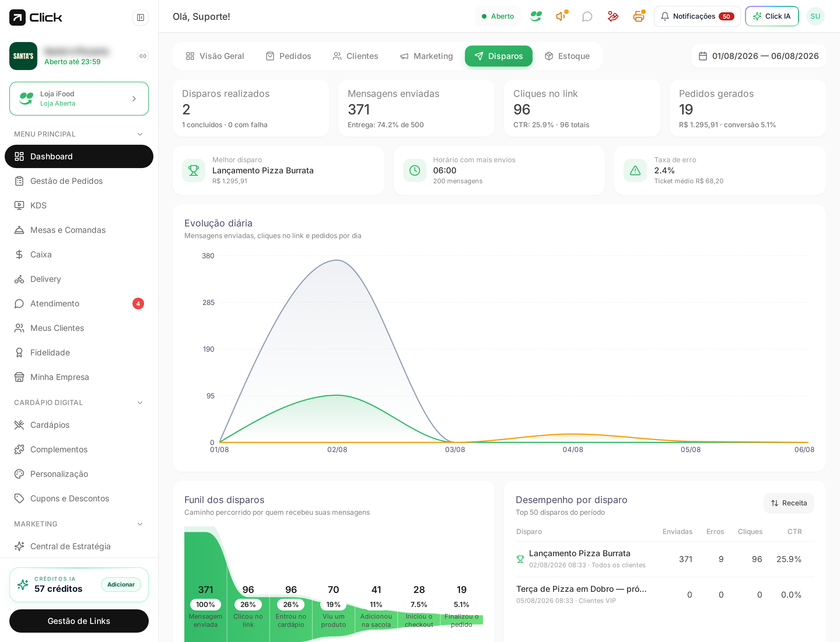Toggle the Aberto store status
This screenshot has height=642, width=840.
coord(498,16)
